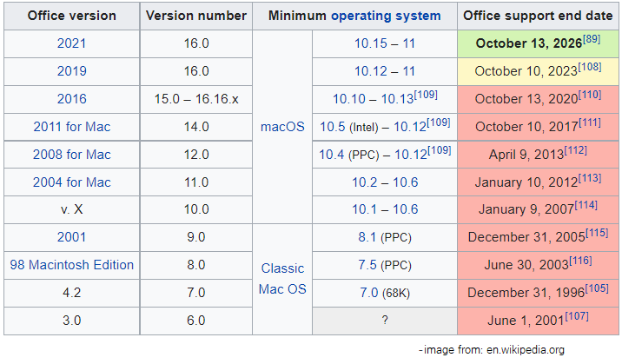Open reference [109] in the 2008 for Mac row
622x364 pixels.
click(x=439, y=150)
